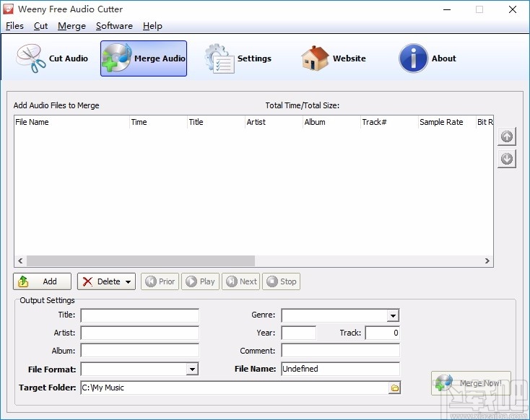The width and height of the screenshot is (530, 420).
Task: Click the Artist output input field
Action: (x=140, y=333)
